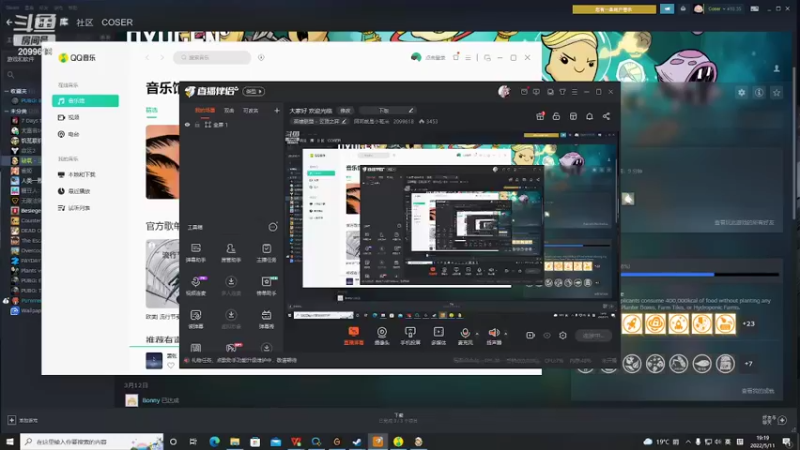Switch to the second scene tab in streaming app
The width and height of the screenshot is (800, 450).
229,110
